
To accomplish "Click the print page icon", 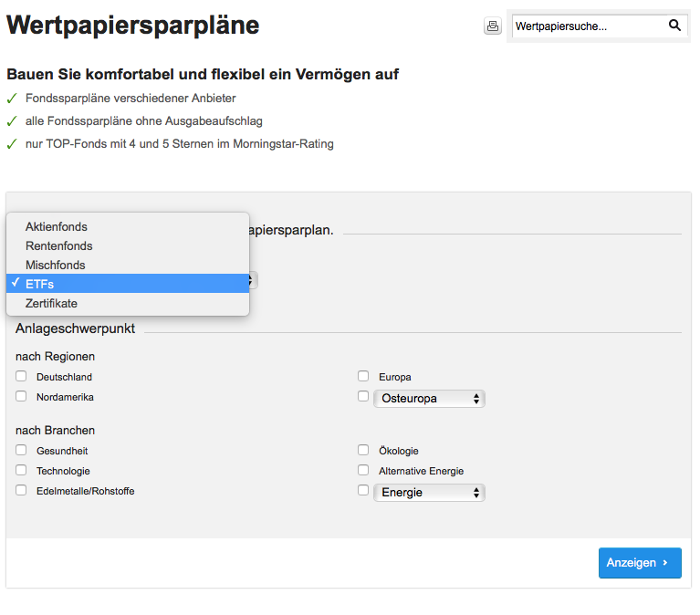I will (x=493, y=26).
